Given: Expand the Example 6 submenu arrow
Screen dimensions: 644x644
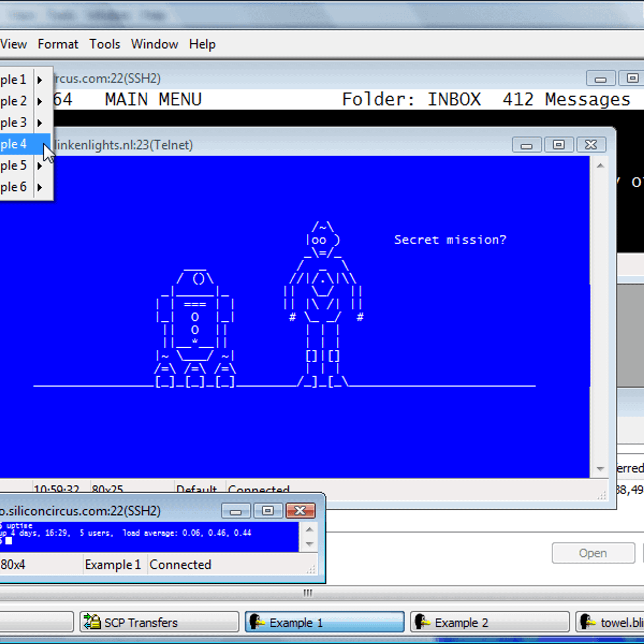Looking at the screenshot, I should [x=39, y=187].
